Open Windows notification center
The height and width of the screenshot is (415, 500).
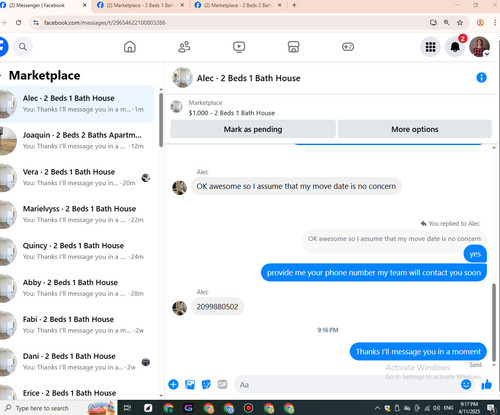pyautogui.click(x=491, y=408)
